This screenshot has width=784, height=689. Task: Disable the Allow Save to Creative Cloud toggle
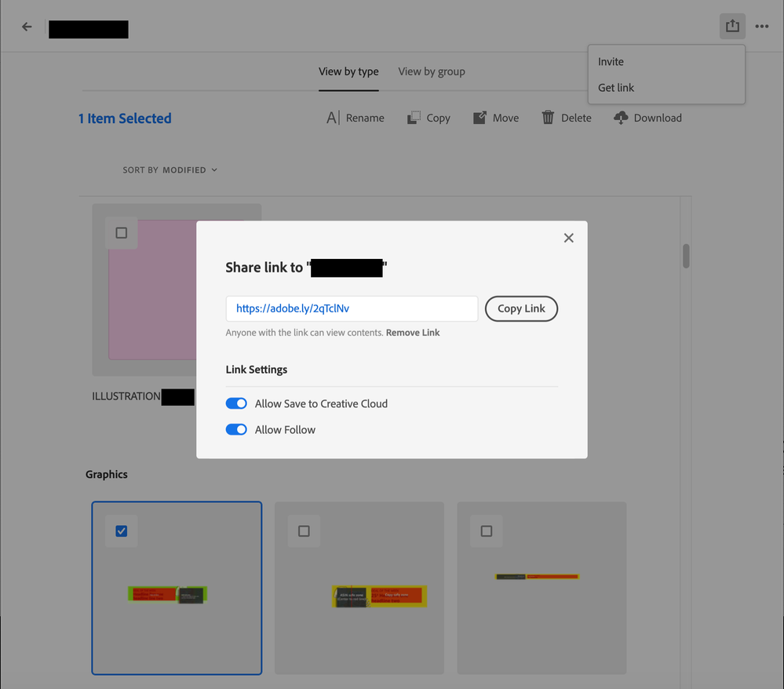[236, 403]
